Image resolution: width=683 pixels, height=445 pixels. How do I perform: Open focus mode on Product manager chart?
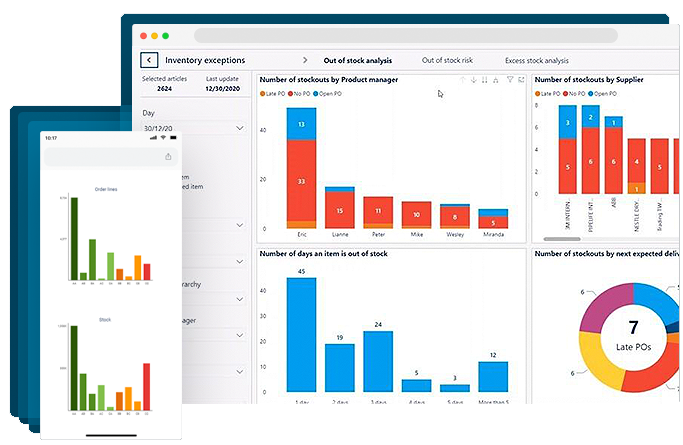point(519,79)
